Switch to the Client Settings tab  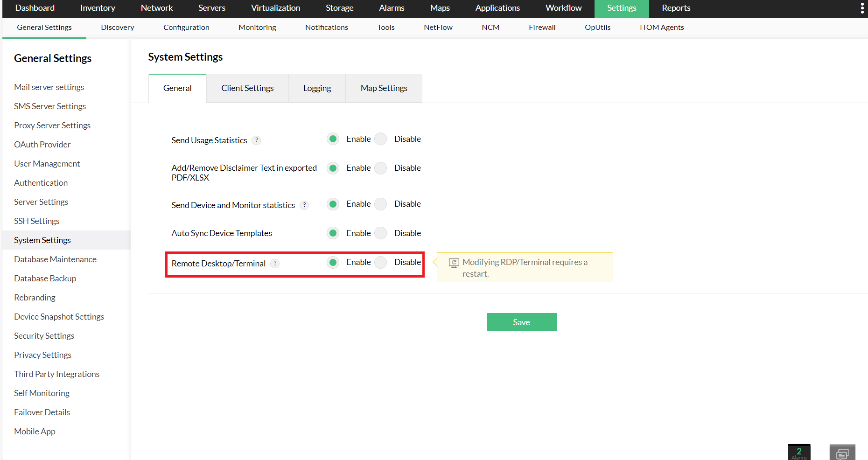point(247,88)
